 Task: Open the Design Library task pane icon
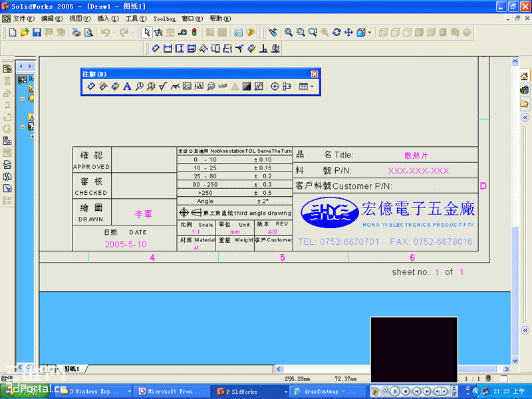click(x=525, y=90)
